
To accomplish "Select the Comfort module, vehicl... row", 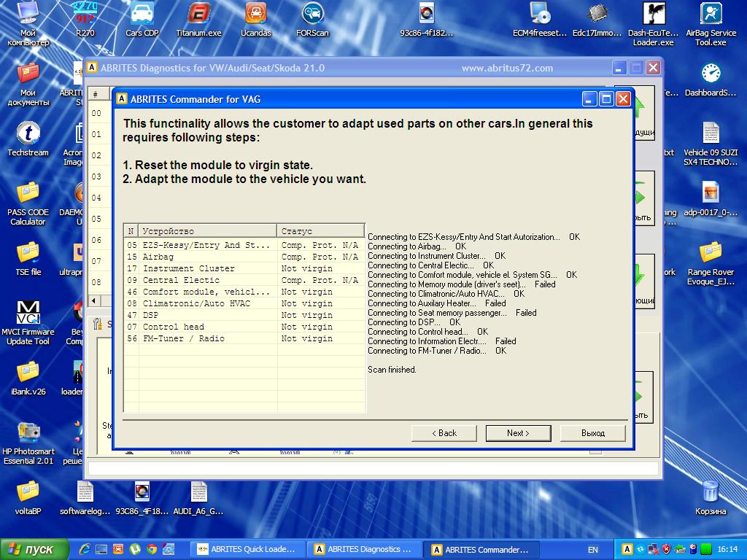I will (x=244, y=292).
